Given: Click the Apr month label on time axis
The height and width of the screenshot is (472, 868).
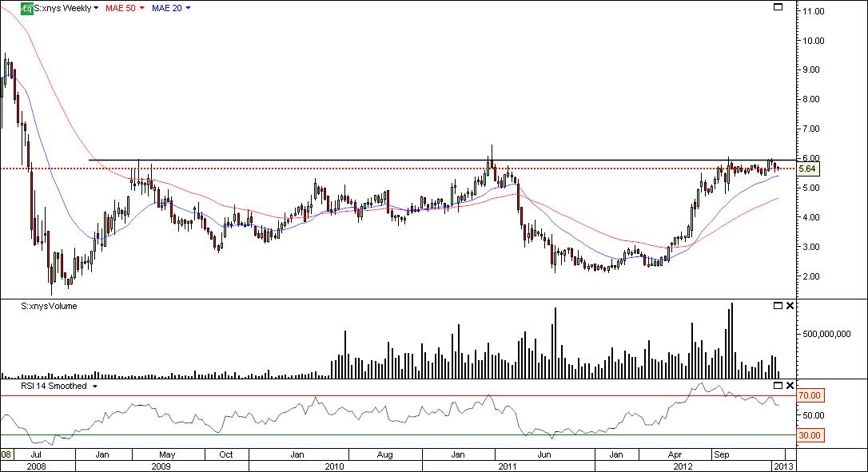Looking at the screenshot, I should (675, 455).
